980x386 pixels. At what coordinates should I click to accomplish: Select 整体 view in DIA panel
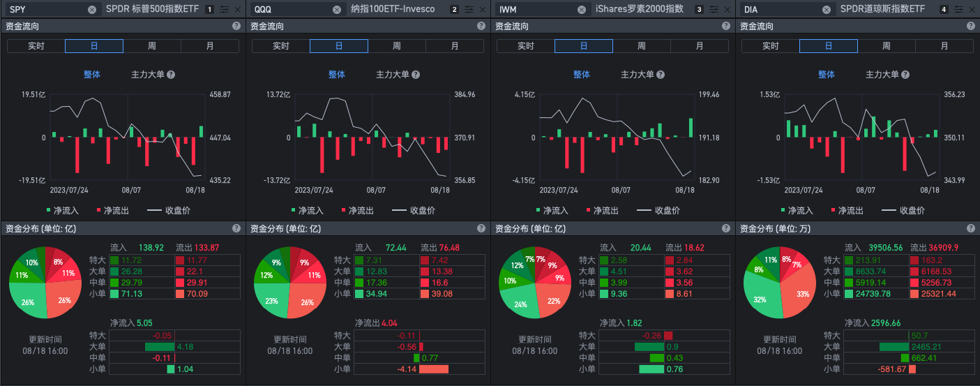[827, 75]
